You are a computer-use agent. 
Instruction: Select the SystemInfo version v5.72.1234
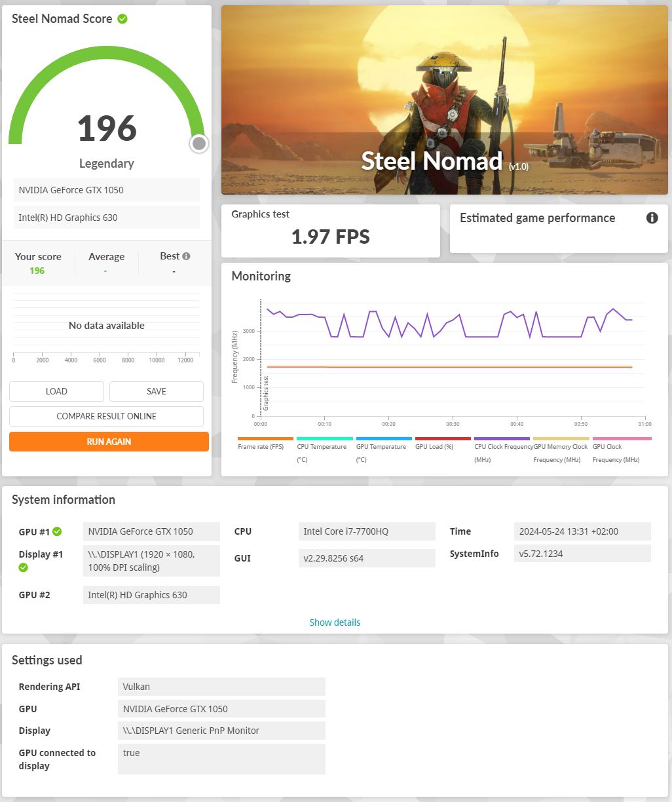(582, 554)
